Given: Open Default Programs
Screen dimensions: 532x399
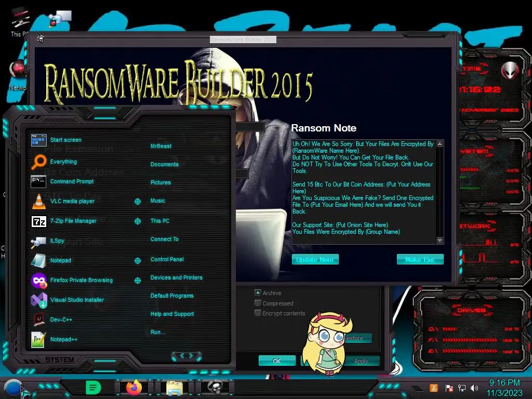Looking at the screenshot, I should pyautogui.click(x=172, y=296).
